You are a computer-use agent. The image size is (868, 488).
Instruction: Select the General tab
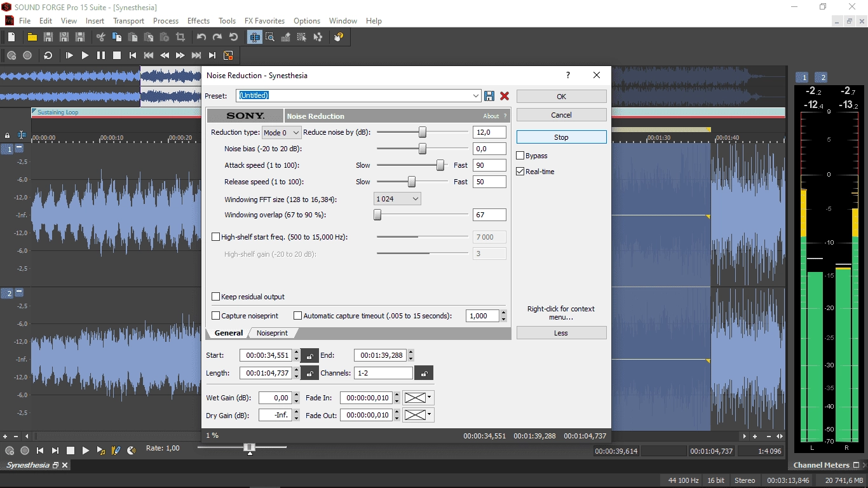click(228, 333)
